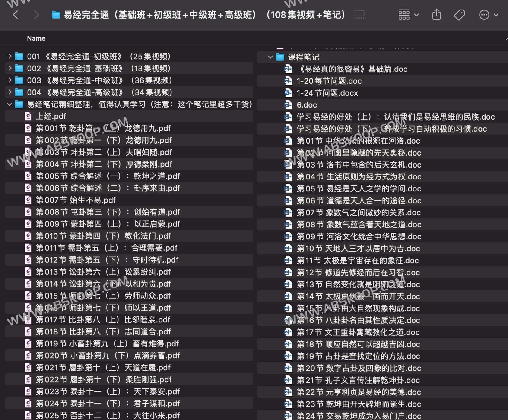Open the dropdown chevron beside the grouping icon
508x420 pixels.
[416, 14]
